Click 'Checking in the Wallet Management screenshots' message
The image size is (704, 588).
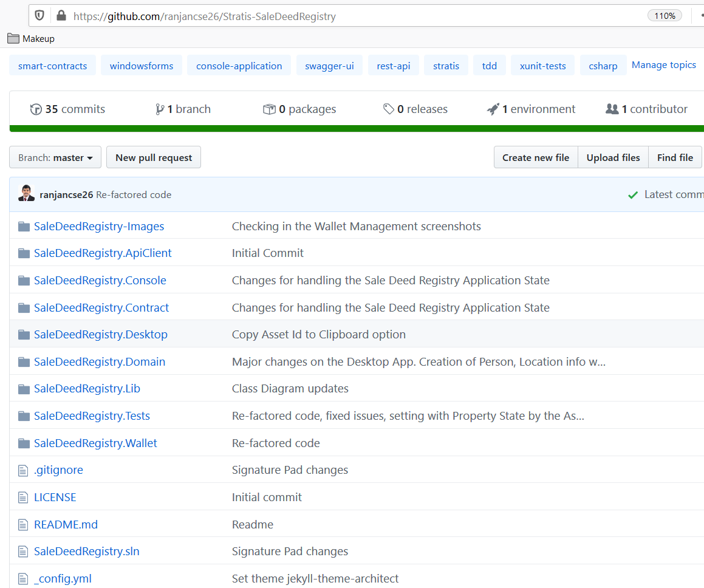(357, 226)
